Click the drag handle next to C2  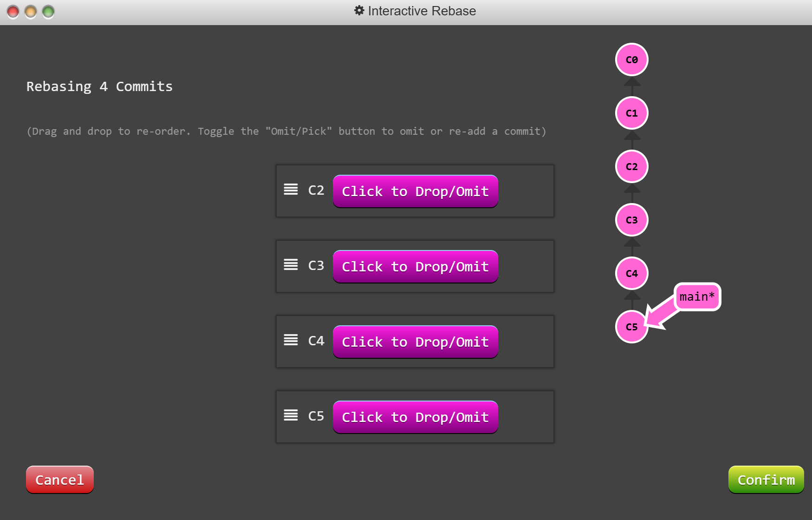click(290, 190)
